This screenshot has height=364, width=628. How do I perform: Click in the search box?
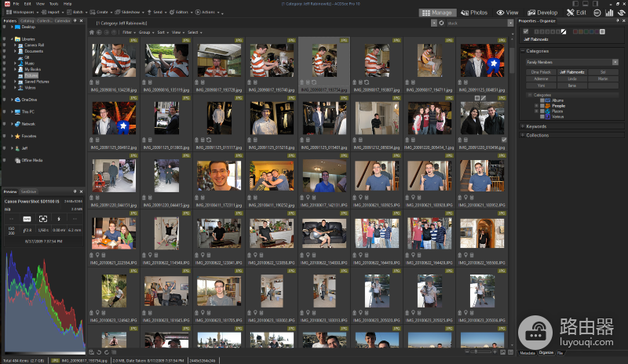click(x=476, y=24)
